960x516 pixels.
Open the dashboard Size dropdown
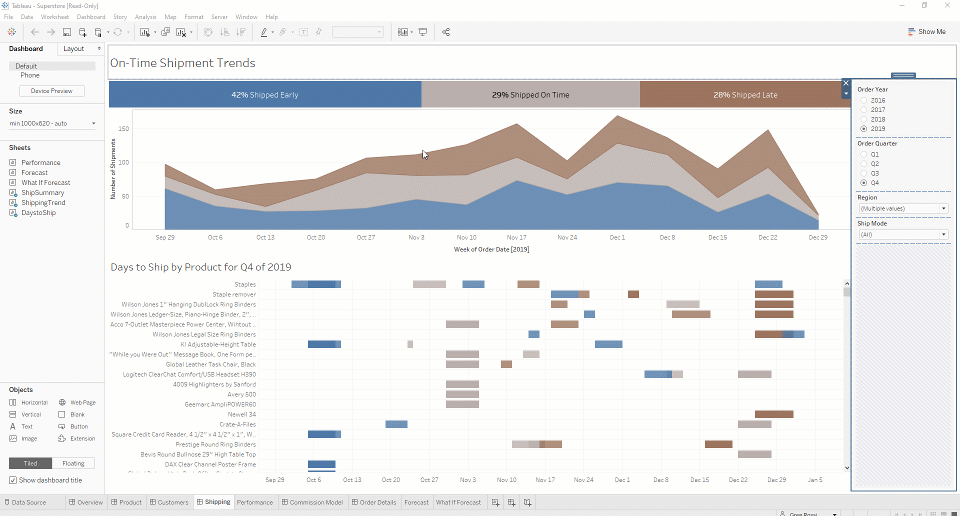(x=52, y=123)
